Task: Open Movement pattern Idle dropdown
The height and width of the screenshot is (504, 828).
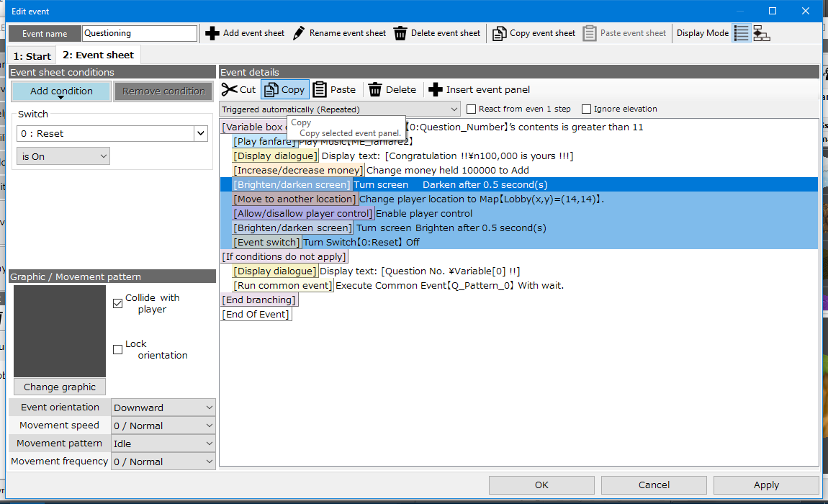Action: point(163,444)
